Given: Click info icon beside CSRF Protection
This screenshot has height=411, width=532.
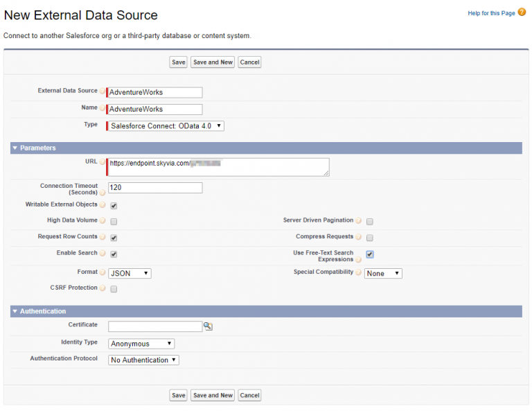Looking at the screenshot, I should click(x=103, y=289).
